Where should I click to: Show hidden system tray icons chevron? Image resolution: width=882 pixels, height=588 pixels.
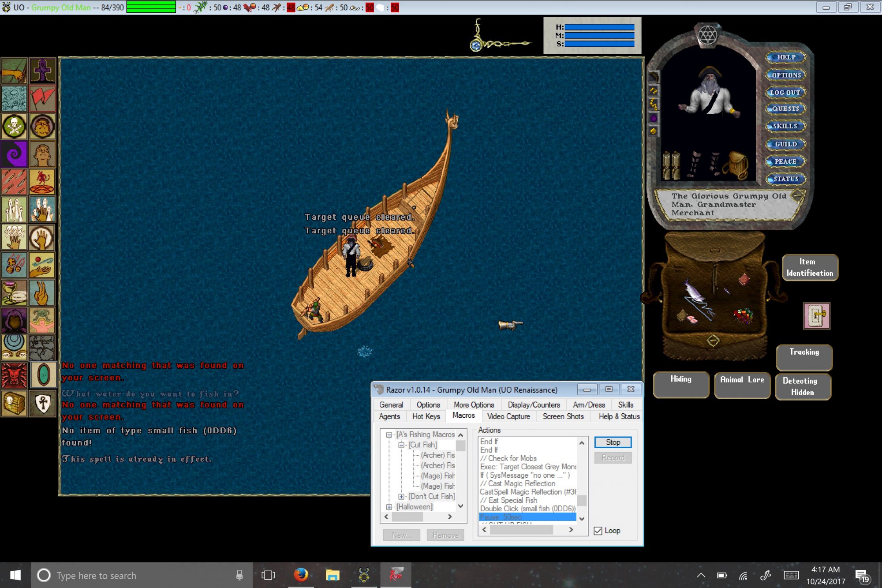point(701,575)
